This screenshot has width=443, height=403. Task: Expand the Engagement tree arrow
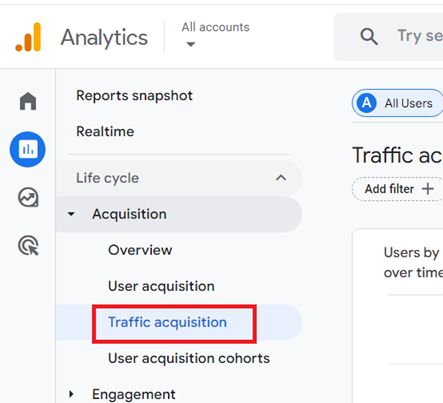71,394
